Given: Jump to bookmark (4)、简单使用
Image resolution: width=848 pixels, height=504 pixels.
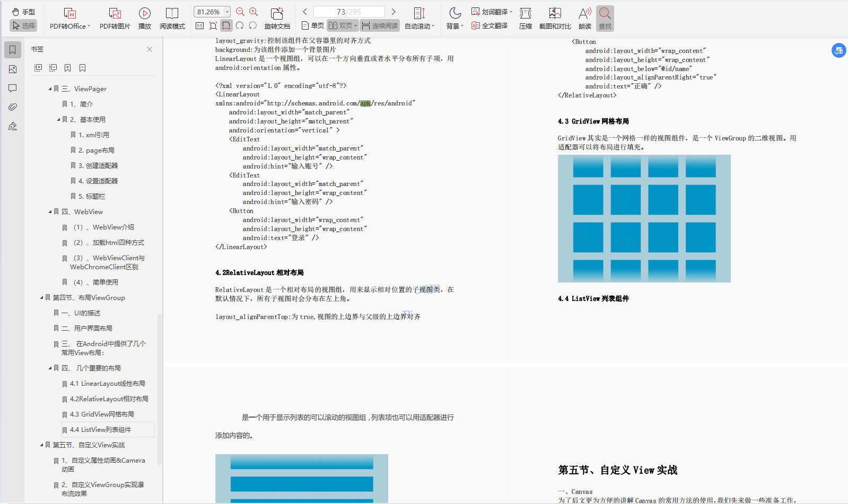Looking at the screenshot, I should (95, 282).
